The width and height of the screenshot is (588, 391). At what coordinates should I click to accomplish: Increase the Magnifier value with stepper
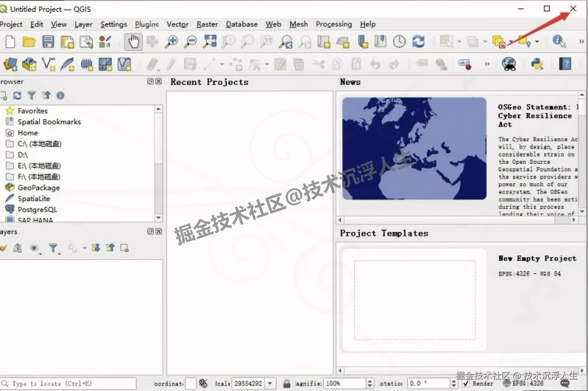pyautogui.click(x=370, y=381)
